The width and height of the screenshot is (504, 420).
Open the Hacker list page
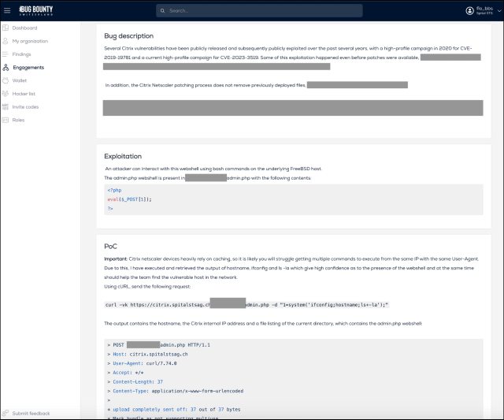click(24, 94)
